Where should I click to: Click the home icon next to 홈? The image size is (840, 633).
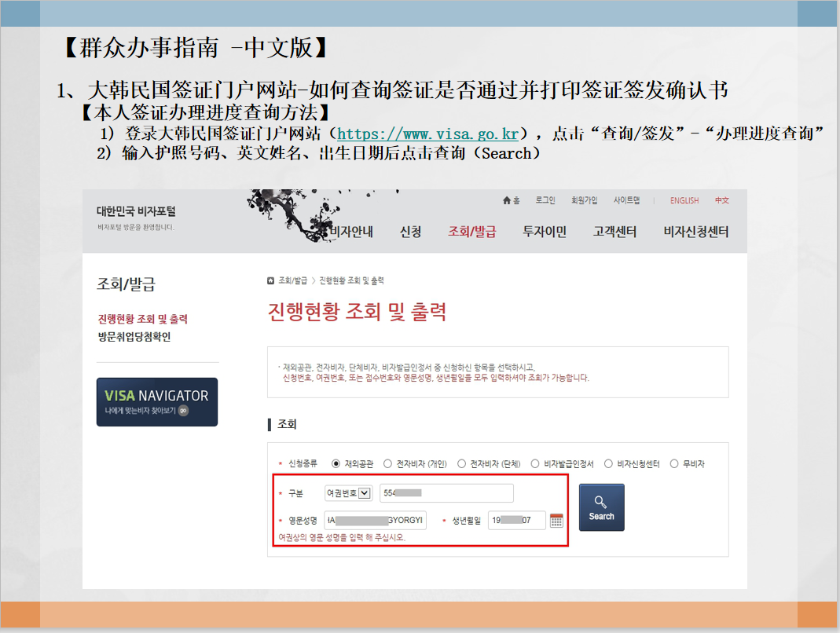click(x=506, y=200)
